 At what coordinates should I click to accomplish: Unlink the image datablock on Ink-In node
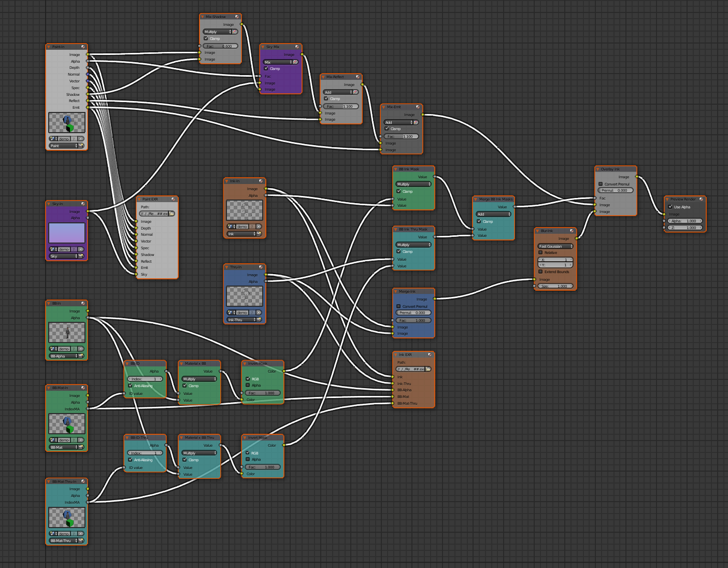pyautogui.click(x=259, y=226)
